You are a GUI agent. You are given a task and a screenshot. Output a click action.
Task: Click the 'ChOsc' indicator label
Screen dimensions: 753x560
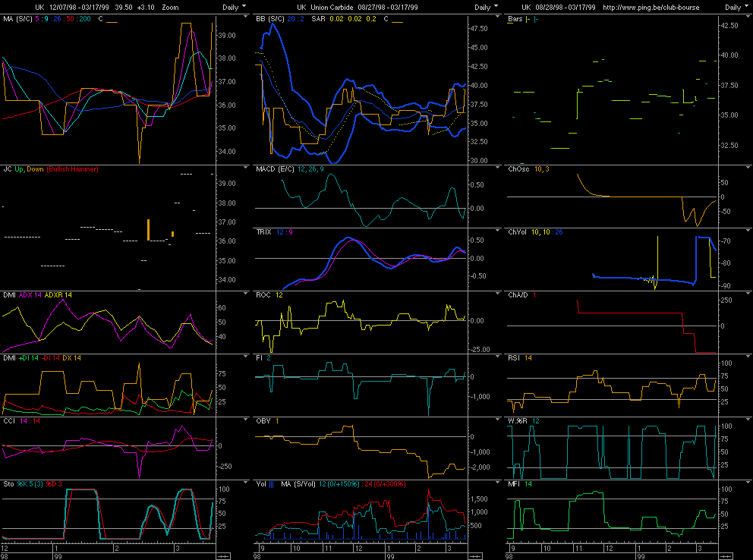click(x=518, y=169)
